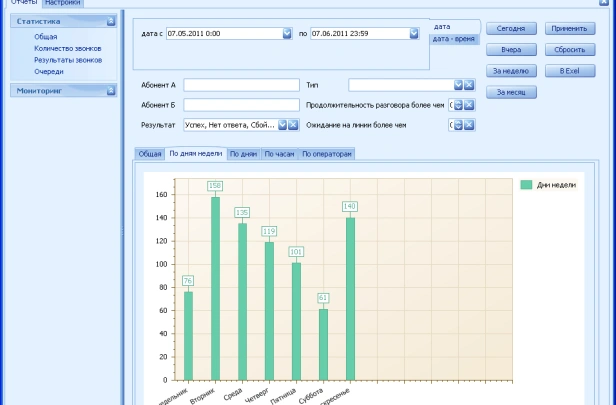Viewport: 616px width, 405px height.
Task: Expand the Тип dropdown list
Action: click(x=458, y=85)
